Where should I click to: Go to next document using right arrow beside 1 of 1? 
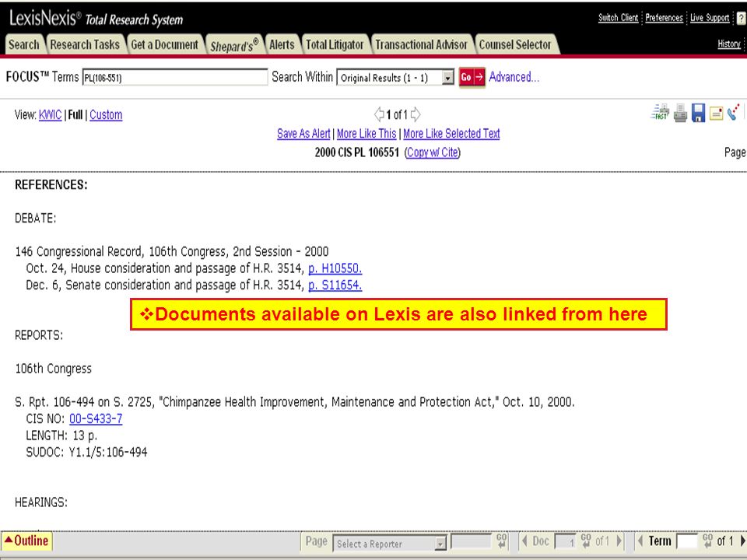click(416, 114)
